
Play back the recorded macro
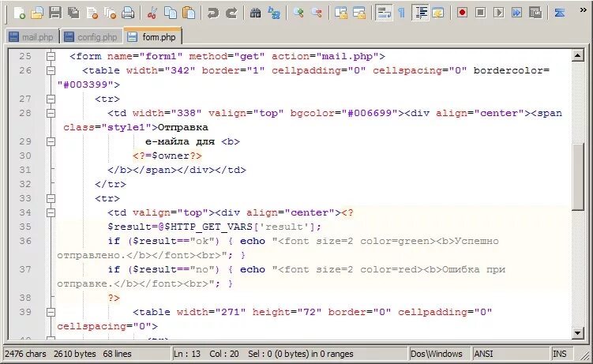tap(498, 13)
